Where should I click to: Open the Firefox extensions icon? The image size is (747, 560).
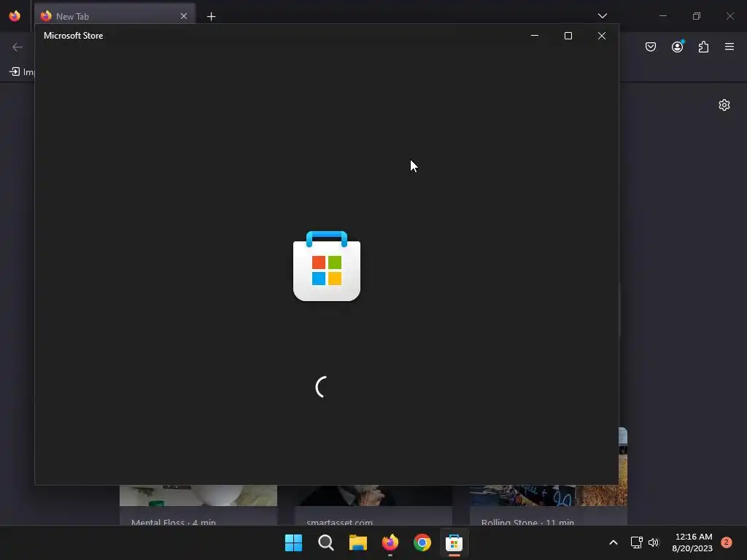point(704,47)
